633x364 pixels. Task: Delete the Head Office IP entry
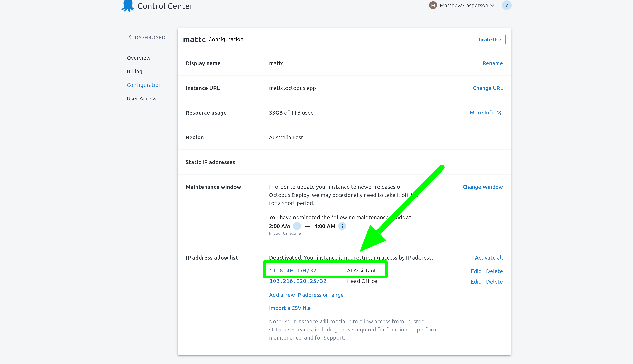(x=494, y=282)
